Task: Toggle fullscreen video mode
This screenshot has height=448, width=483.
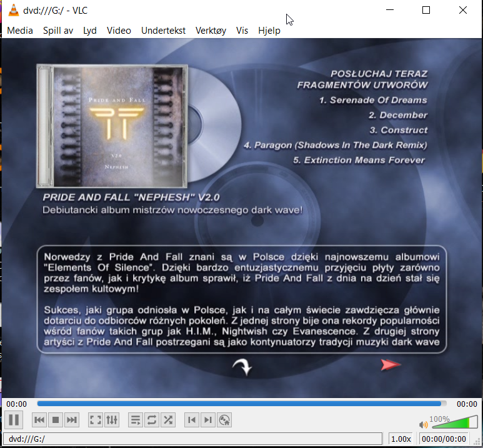Action: pyautogui.click(x=96, y=420)
